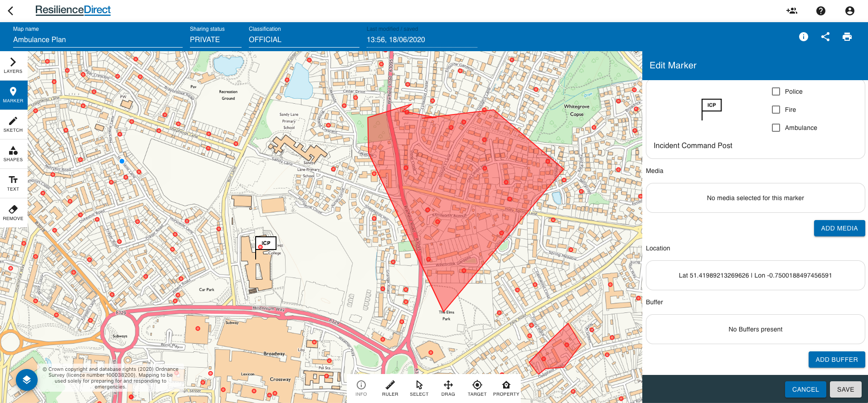Screen dimensions: 868x403
Task: Click the Classification OFFICIAL field
Action: [304, 40]
